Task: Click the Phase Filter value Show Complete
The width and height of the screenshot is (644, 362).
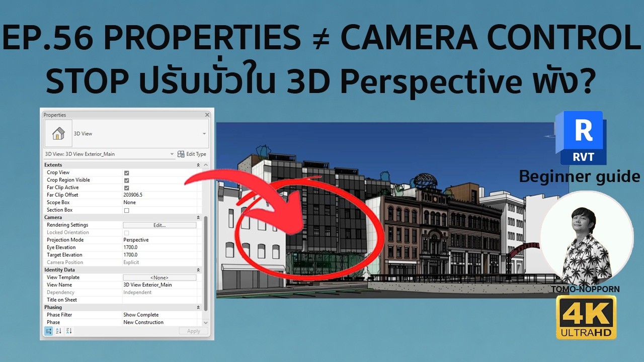Action: (141, 315)
